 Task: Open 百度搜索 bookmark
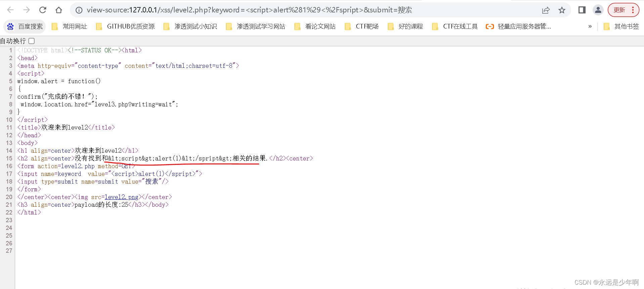coord(25,27)
